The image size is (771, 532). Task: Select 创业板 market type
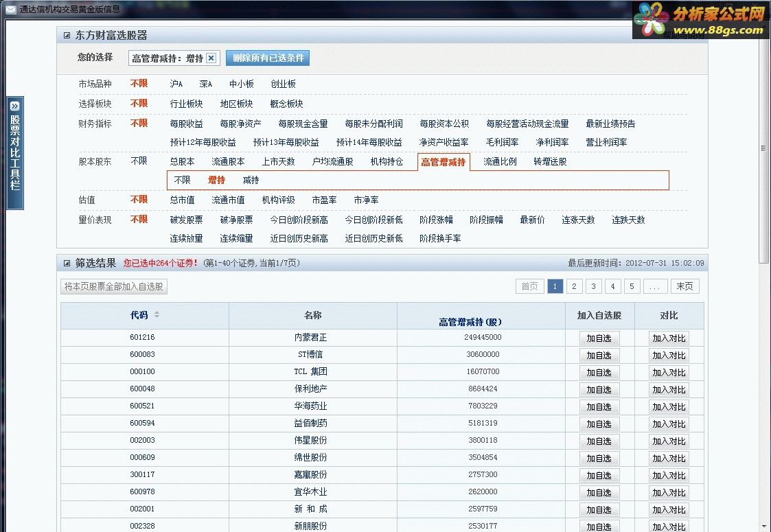point(284,84)
